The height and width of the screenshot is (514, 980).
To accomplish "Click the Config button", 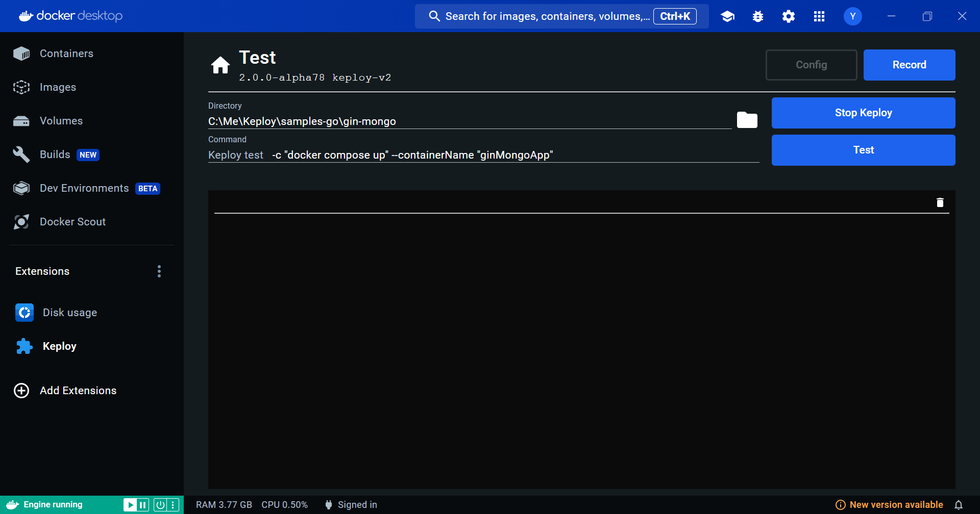I will [x=811, y=65].
